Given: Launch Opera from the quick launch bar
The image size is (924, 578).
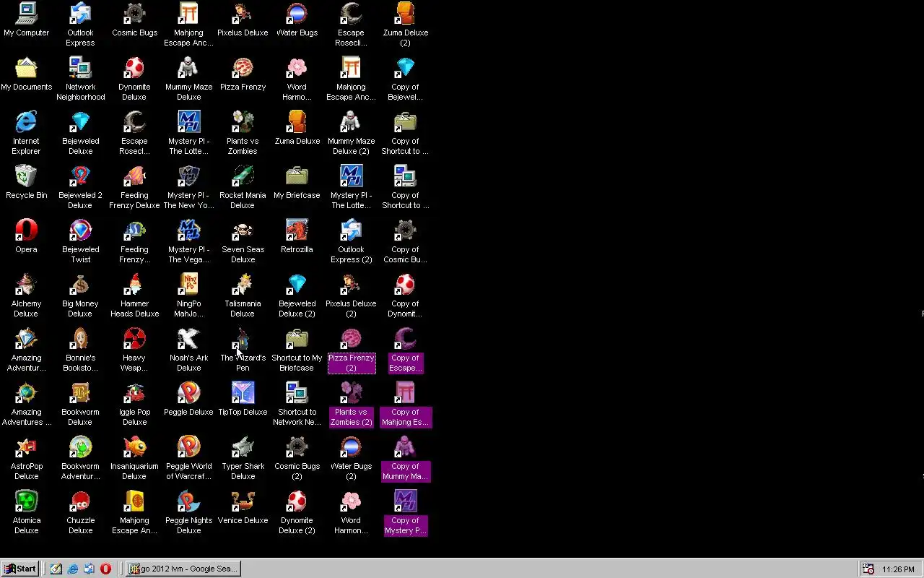Looking at the screenshot, I should click(105, 569).
